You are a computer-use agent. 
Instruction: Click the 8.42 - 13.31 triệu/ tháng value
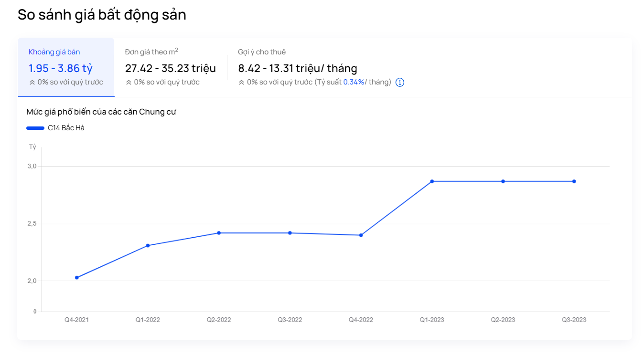(x=298, y=68)
